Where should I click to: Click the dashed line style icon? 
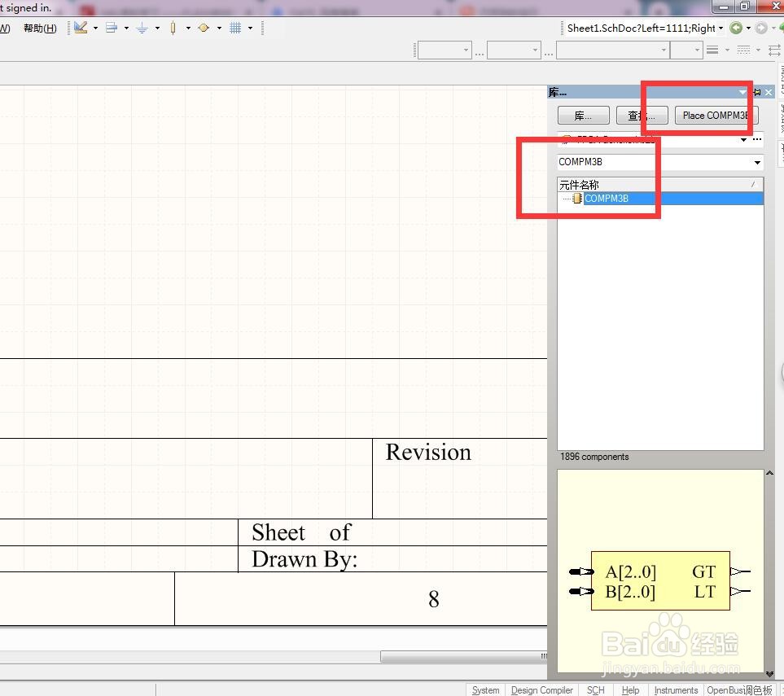(743, 50)
